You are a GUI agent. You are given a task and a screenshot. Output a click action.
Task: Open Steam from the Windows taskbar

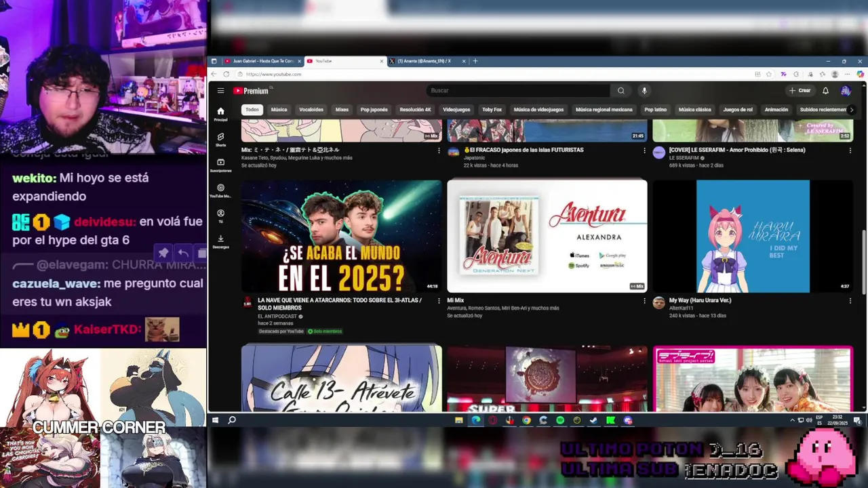click(594, 420)
